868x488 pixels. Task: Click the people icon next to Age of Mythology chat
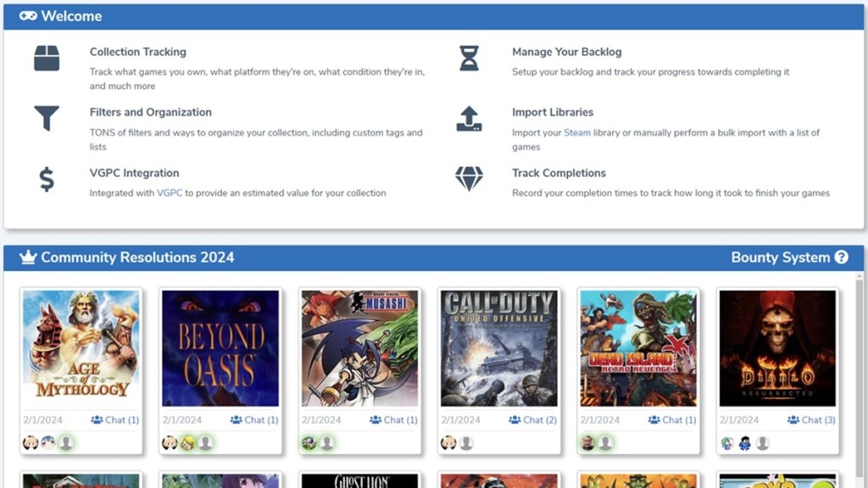(x=98, y=419)
